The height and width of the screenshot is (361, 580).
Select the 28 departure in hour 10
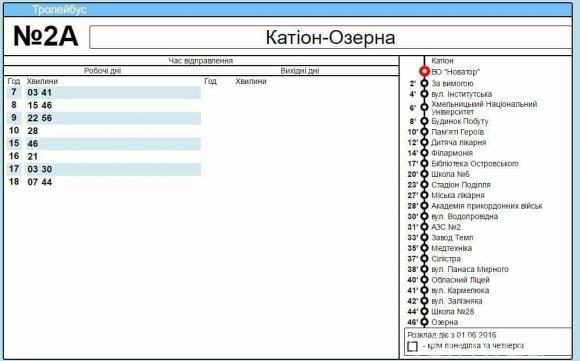coord(33,131)
